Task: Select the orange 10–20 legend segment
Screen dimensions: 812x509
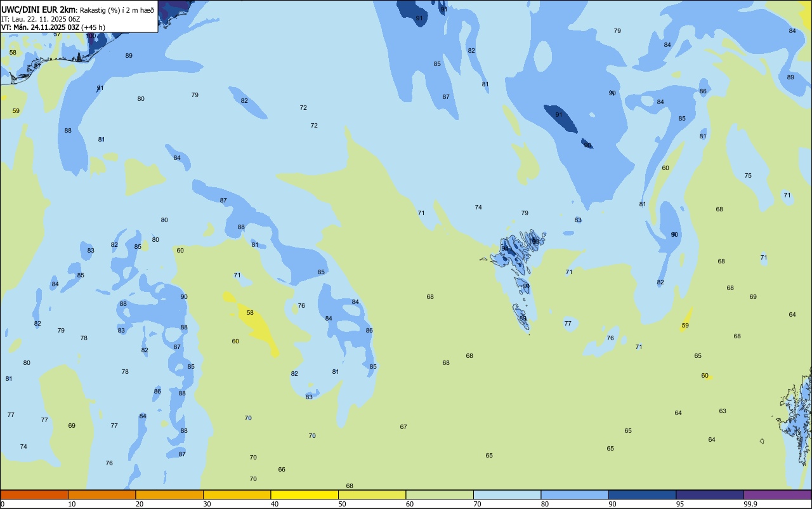Action: coord(101,494)
